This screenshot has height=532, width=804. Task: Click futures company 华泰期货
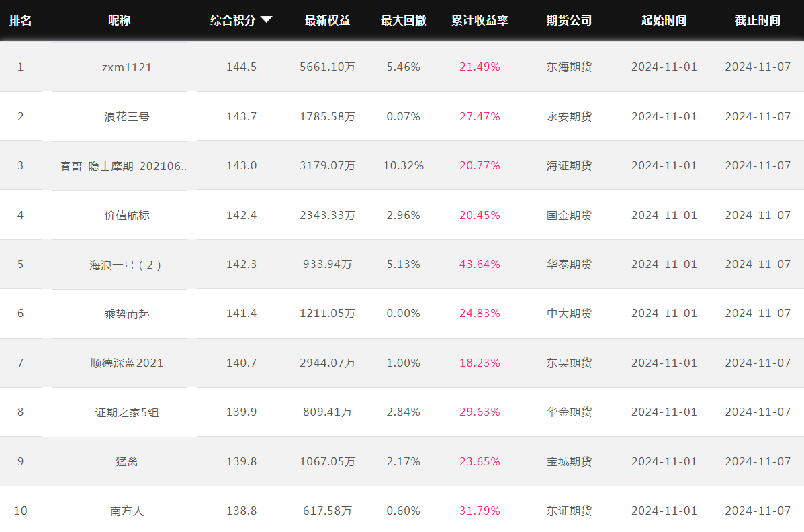pyautogui.click(x=569, y=264)
